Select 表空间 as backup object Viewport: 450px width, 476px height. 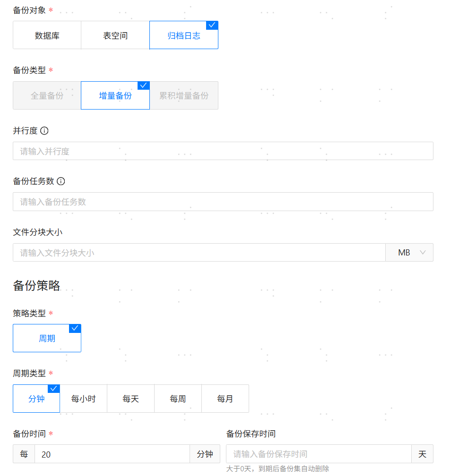click(x=115, y=35)
